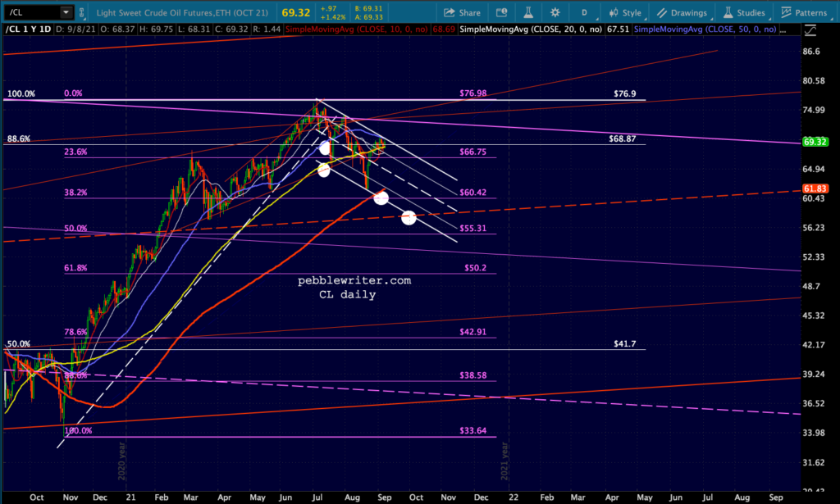
Task: Click the green 69.32 price bubble
Action: pyautogui.click(x=815, y=142)
